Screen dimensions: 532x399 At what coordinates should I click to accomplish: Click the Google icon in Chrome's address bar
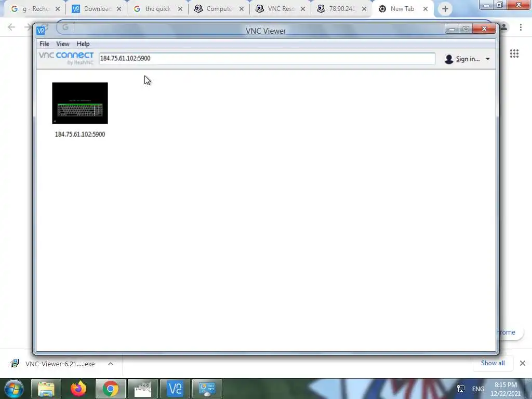[65, 27]
